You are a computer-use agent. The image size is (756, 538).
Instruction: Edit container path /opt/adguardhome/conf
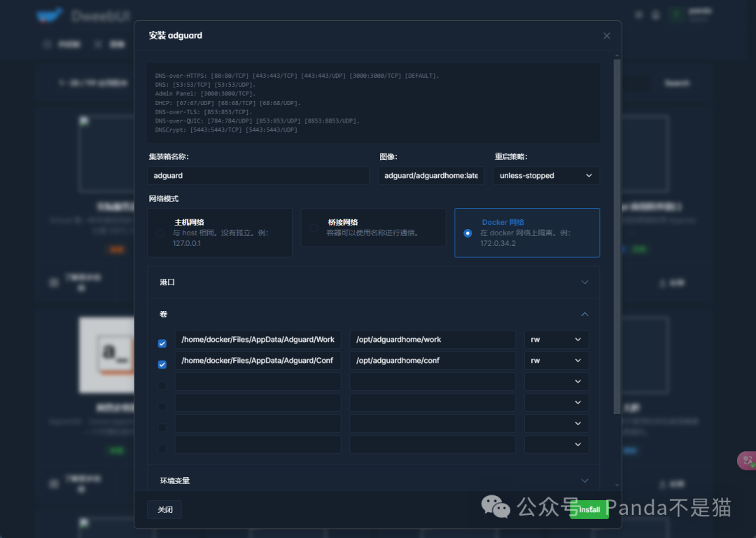tap(433, 361)
